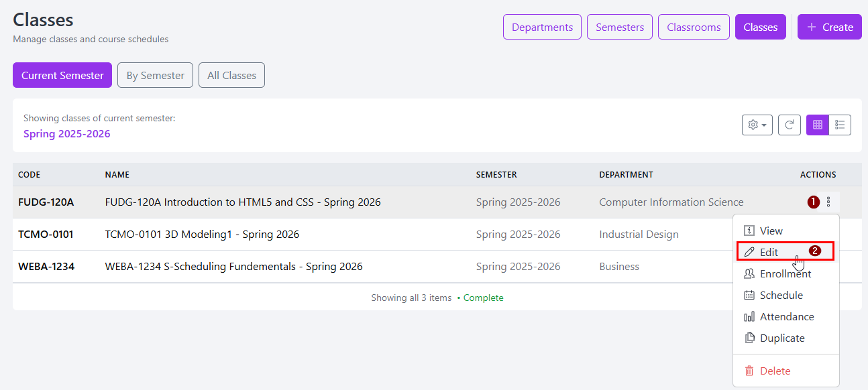This screenshot has width=868, height=390.
Task: Click the pencil icon beside Edit
Action: pos(750,252)
